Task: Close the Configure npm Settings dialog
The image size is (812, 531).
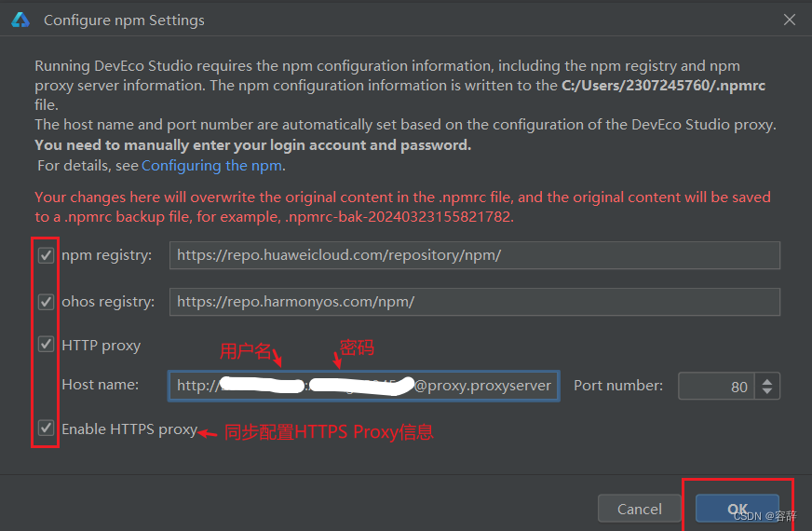Action: point(790,20)
